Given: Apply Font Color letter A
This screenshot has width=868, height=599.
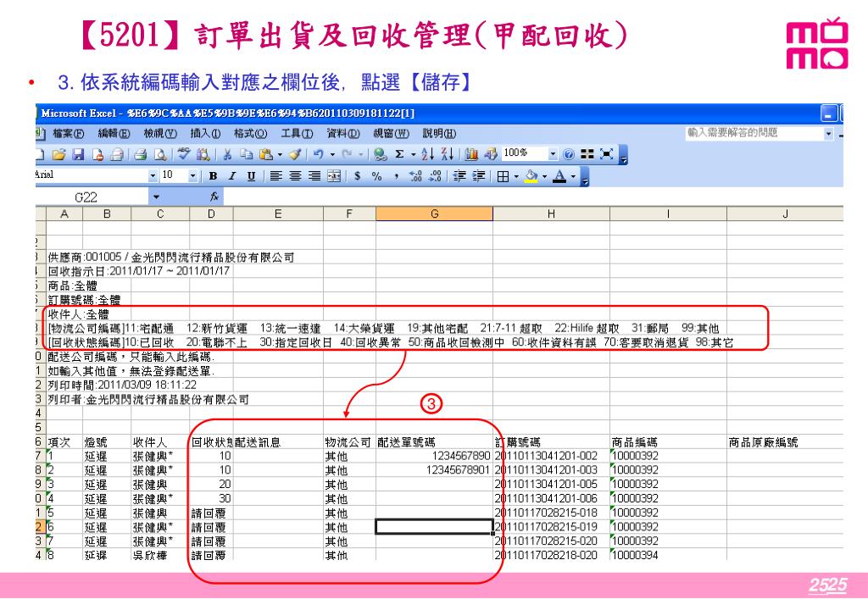Looking at the screenshot, I should pos(559,176).
